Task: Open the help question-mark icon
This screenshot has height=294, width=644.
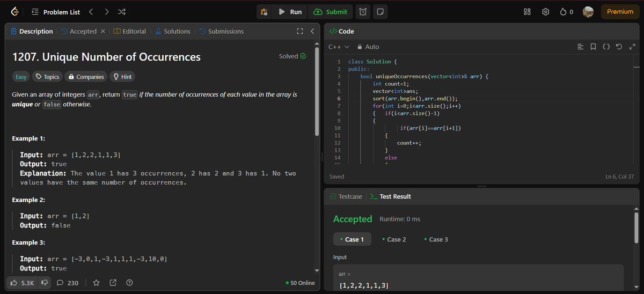Action: click(129, 283)
